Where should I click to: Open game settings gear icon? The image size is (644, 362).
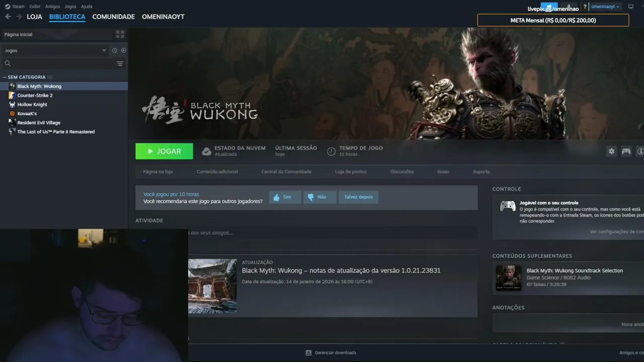tap(611, 151)
